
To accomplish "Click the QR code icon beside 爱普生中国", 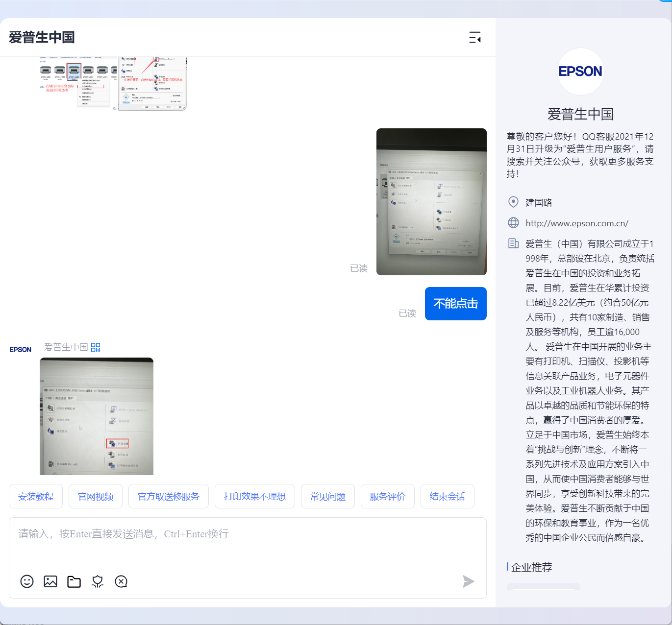I will [x=96, y=347].
